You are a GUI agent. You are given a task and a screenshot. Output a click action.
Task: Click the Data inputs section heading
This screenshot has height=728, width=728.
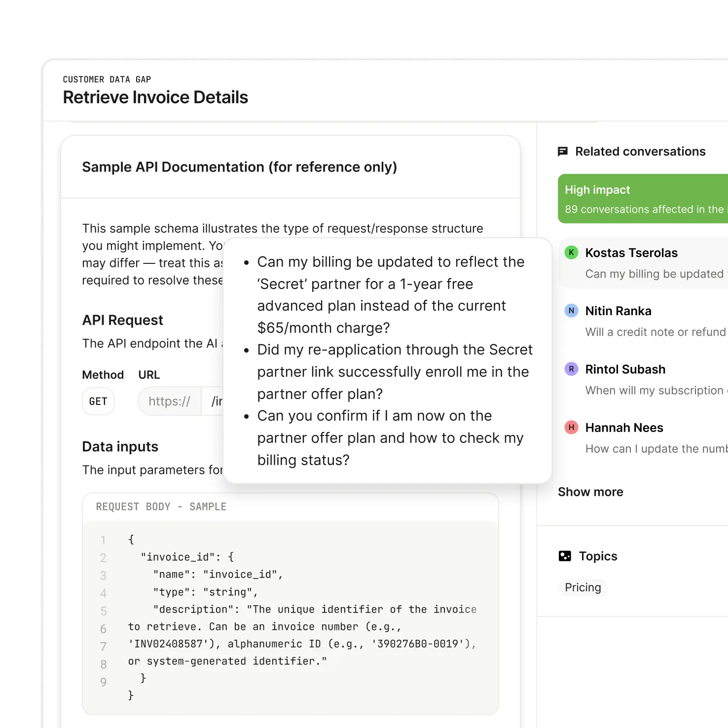click(120, 446)
